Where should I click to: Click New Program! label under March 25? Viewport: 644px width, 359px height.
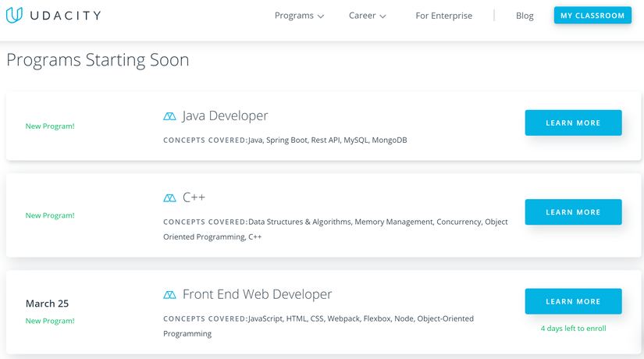(50, 321)
